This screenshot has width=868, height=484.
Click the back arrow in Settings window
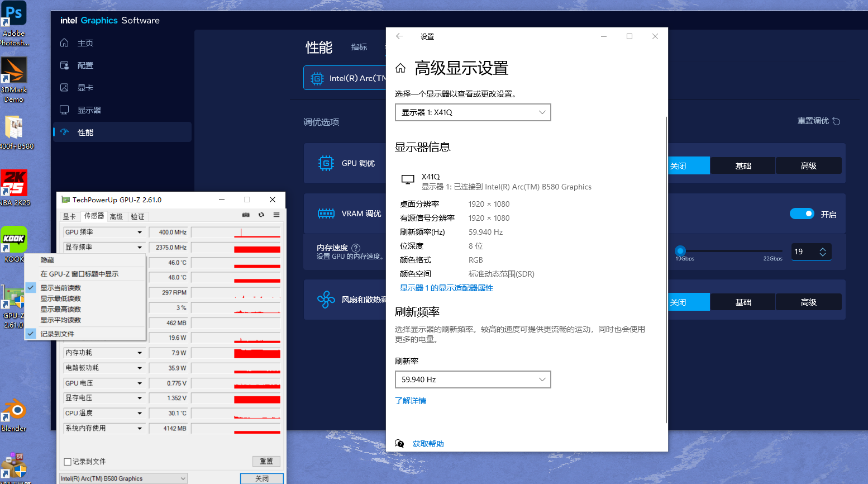(399, 36)
